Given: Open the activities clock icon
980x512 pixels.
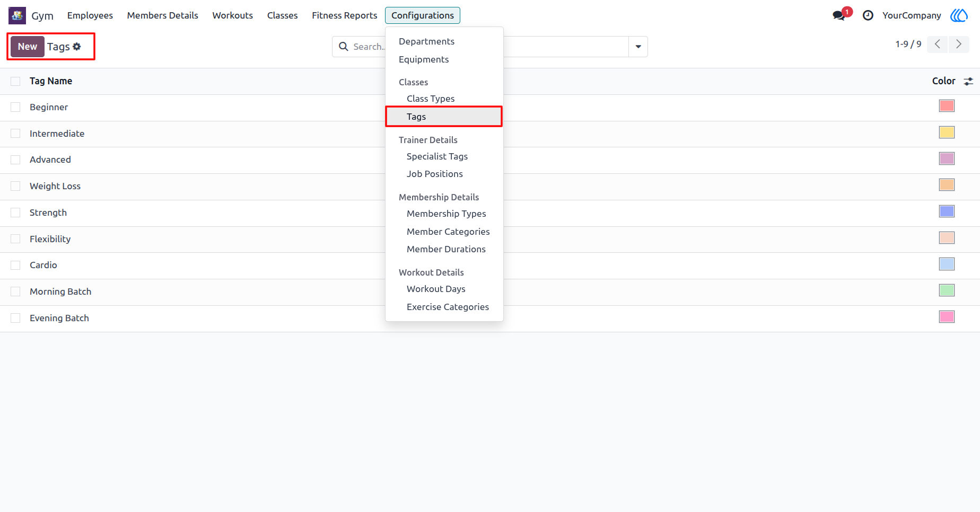Looking at the screenshot, I should pyautogui.click(x=868, y=15).
